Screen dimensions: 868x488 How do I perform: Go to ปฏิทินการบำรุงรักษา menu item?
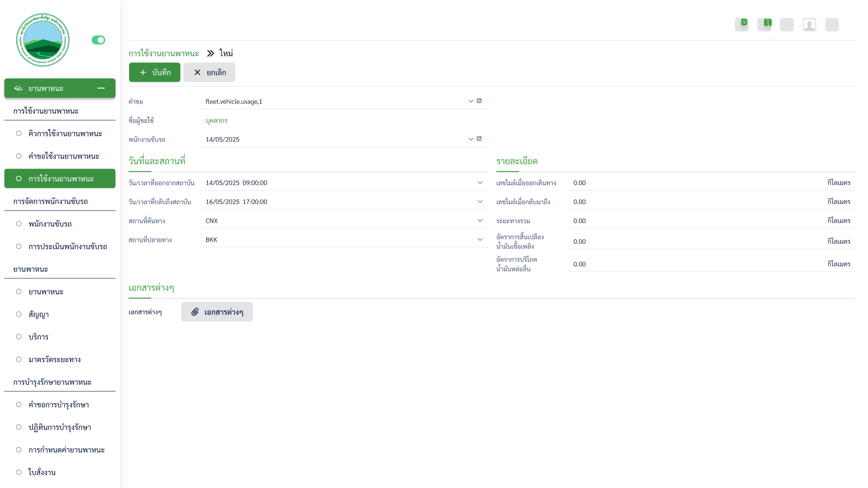pyautogui.click(x=59, y=427)
